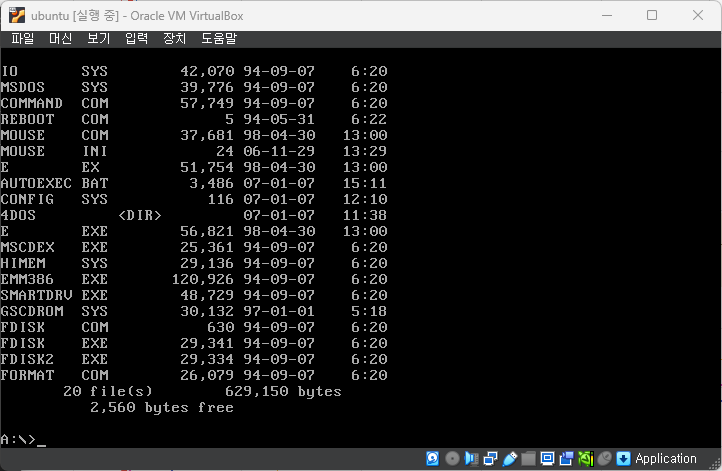This screenshot has width=722, height=471.
Task: Click the Application host key label
Action: click(666, 459)
